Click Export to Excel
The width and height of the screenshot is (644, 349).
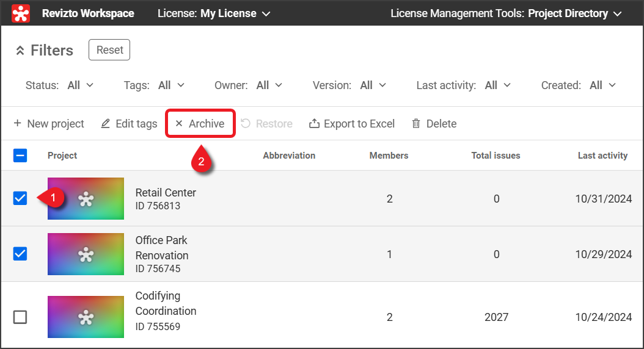coord(352,124)
